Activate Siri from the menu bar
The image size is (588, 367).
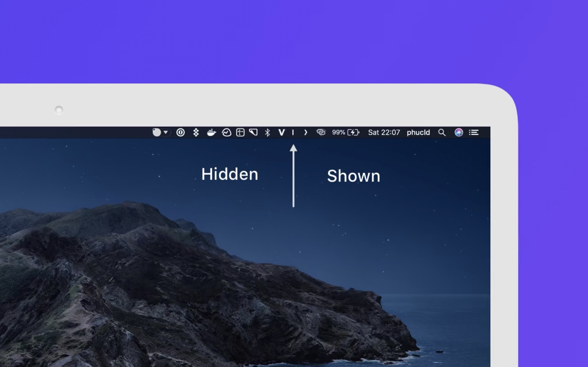coord(459,132)
